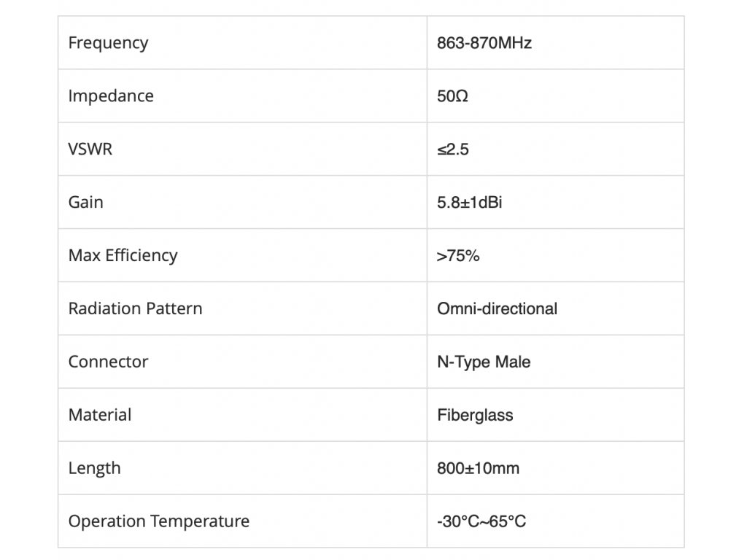The image size is (747, 560).
Task: Click the Connector row label
Action: point(108,362)
